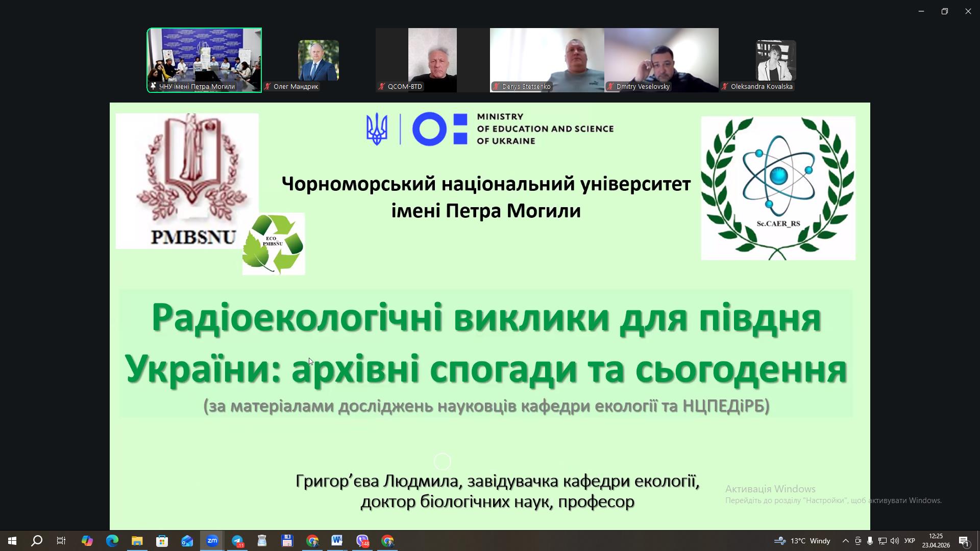Image resolution: width=980 pixels, height=551 pixels.
Task: Open the Windows Start menu
Action: point(12,541)
